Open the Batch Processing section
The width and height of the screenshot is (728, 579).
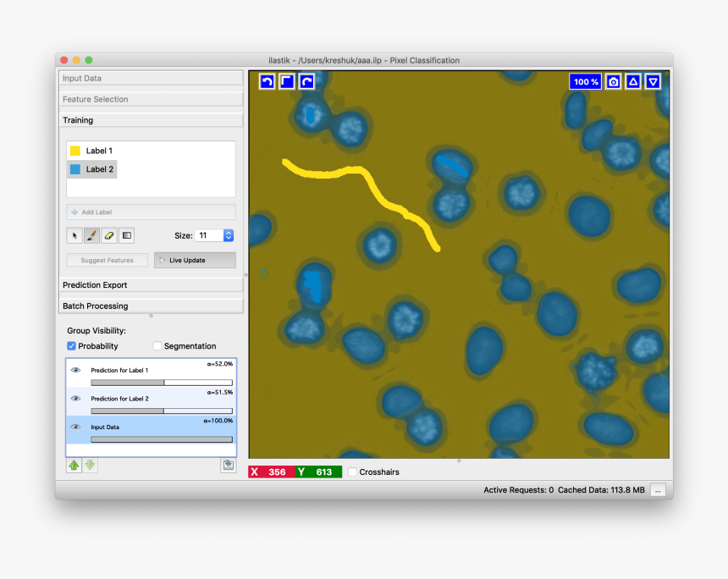[151, 306]
